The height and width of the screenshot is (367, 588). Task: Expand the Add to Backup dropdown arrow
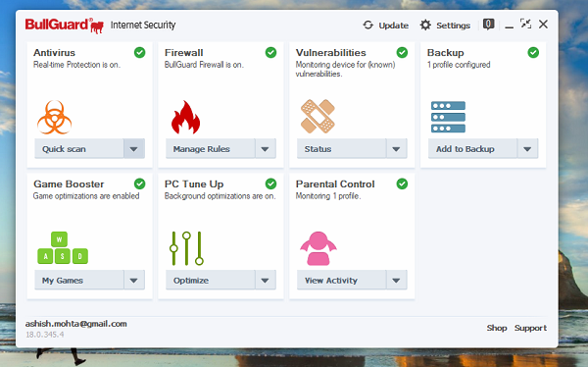[x=527, y=149]
